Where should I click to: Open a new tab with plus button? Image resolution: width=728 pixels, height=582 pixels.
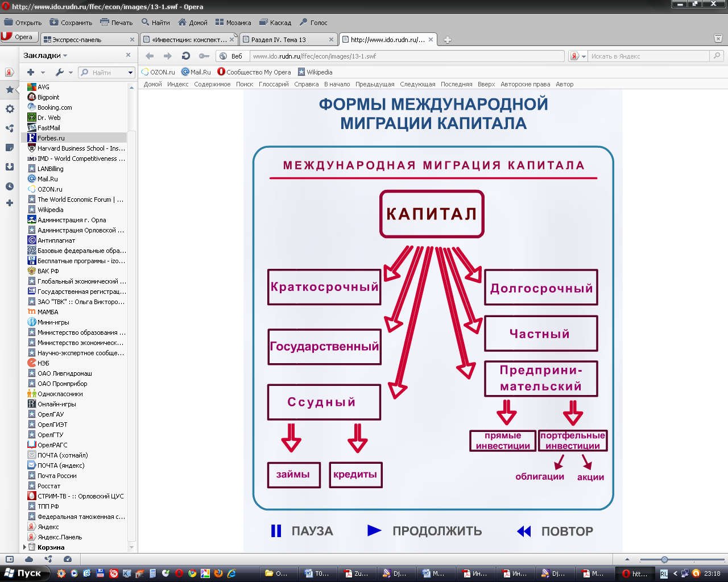tap(448, 40)
